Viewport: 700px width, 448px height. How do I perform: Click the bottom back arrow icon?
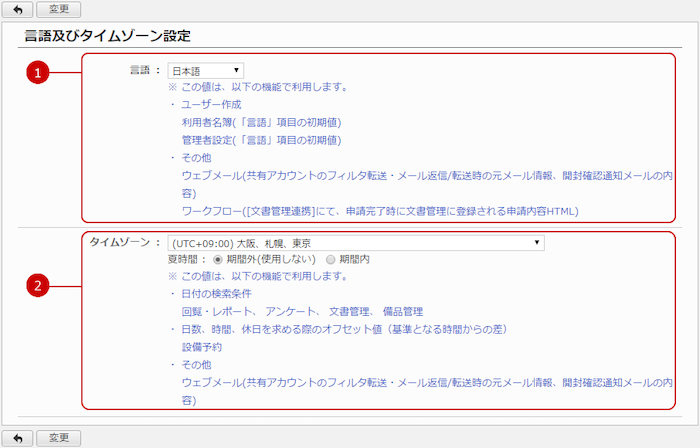17,438
